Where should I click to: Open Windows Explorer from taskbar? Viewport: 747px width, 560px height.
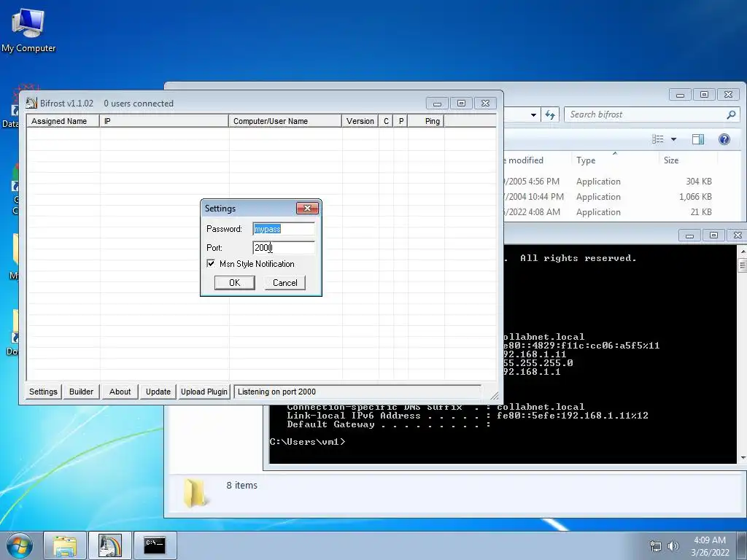(65, 545)
